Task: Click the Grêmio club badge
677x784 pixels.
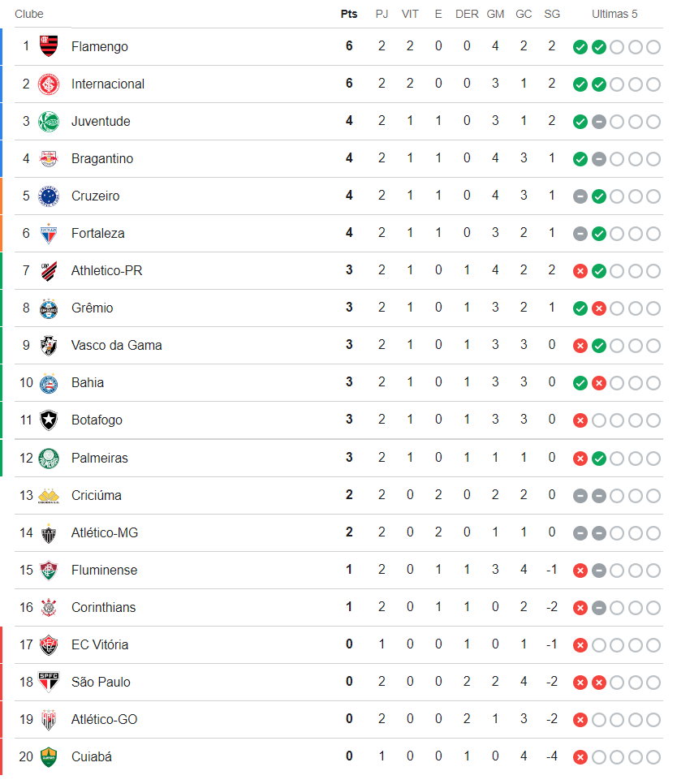Action: click(50, 308)
